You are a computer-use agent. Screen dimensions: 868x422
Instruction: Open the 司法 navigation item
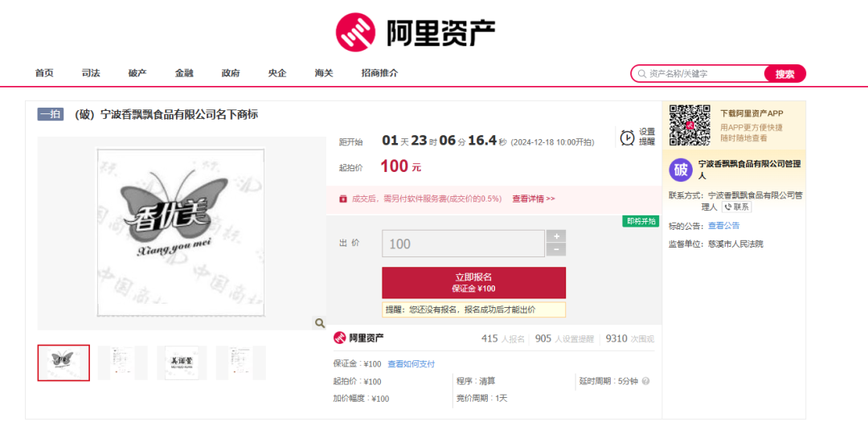coord(91,73)
